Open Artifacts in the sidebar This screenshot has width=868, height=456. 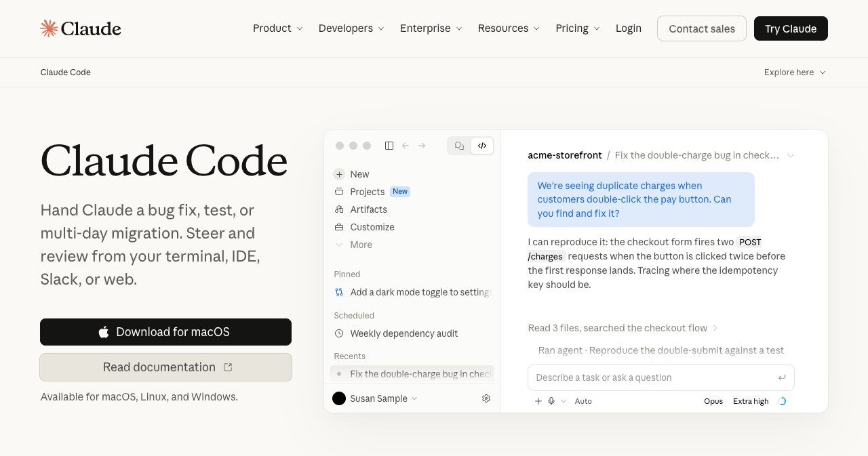tap(368, 209)
